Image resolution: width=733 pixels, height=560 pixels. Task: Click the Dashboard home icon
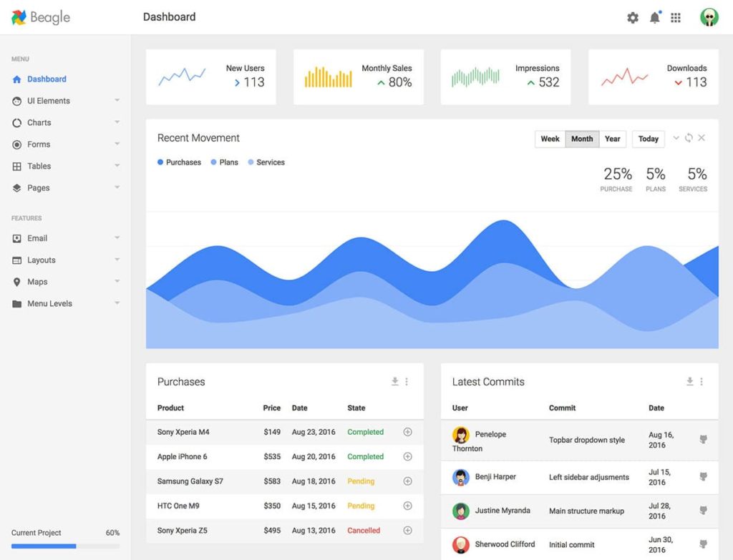pyautogui.click(x=17, y=79)
